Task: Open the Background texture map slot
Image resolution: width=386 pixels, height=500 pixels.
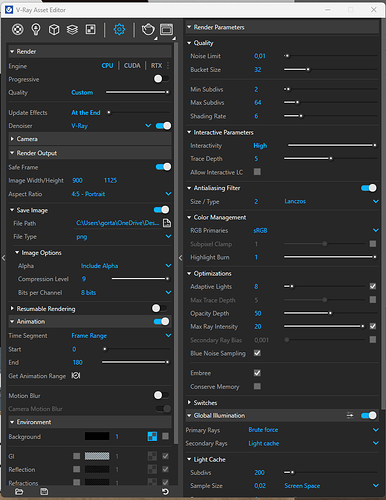Action: pyautogui.click(x=152, y=436)
